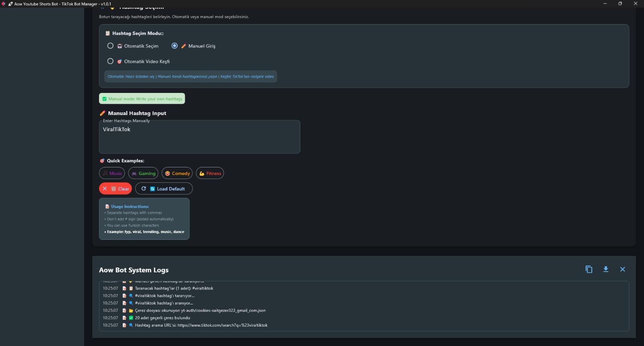644x346 pixels.
Task: Click the robot icon beside Otomatik Seçim
Action: click(x=120, y=46)
